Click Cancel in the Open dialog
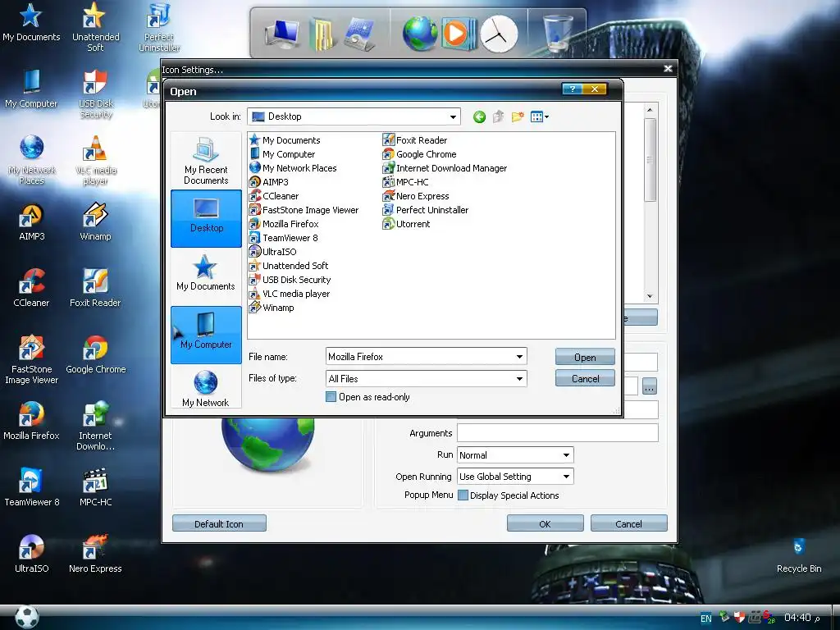 click(585, 379)
